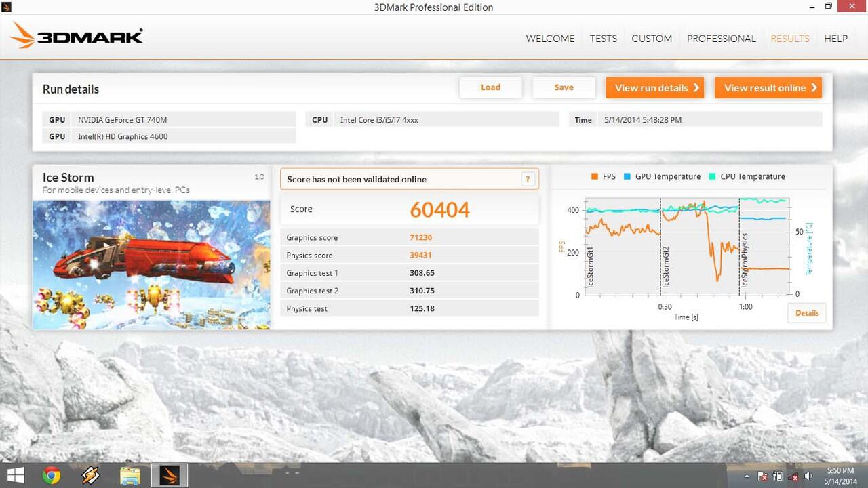
Task: Open the network status tray icon
Action: (793, 476)
